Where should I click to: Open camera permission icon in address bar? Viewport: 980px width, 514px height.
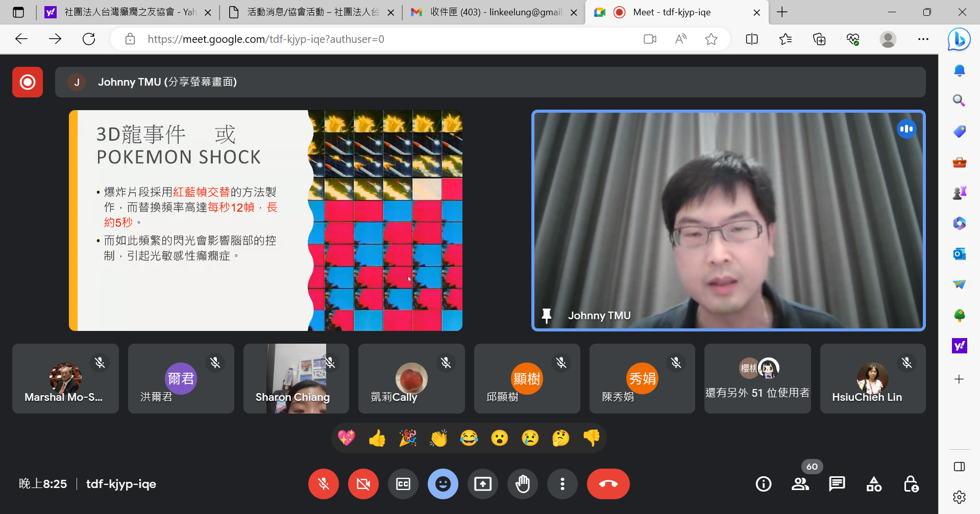tap(650, 39)
